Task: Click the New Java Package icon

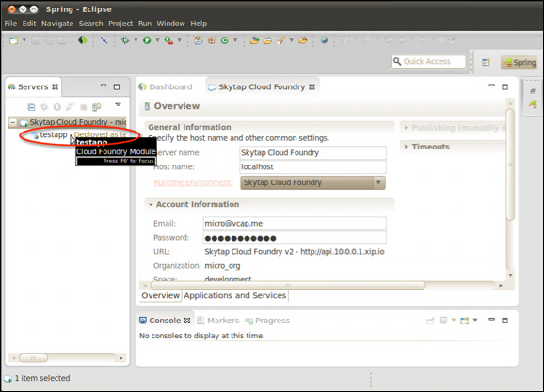Action: pyautogui.click(x=212, y=40)
